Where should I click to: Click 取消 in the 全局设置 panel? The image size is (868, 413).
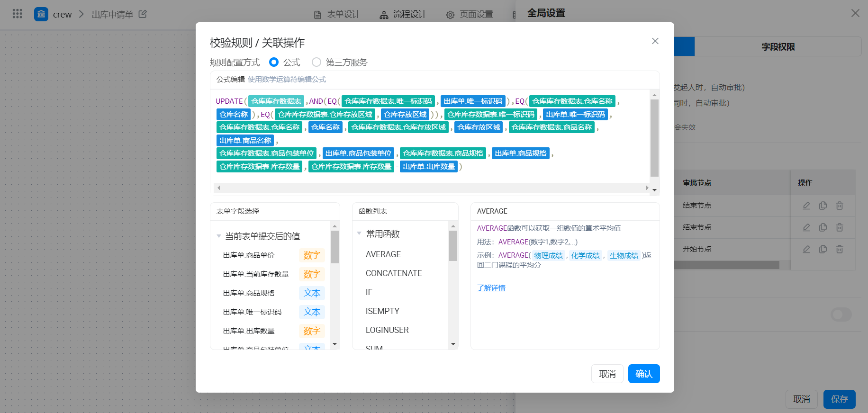click(802, 399)
